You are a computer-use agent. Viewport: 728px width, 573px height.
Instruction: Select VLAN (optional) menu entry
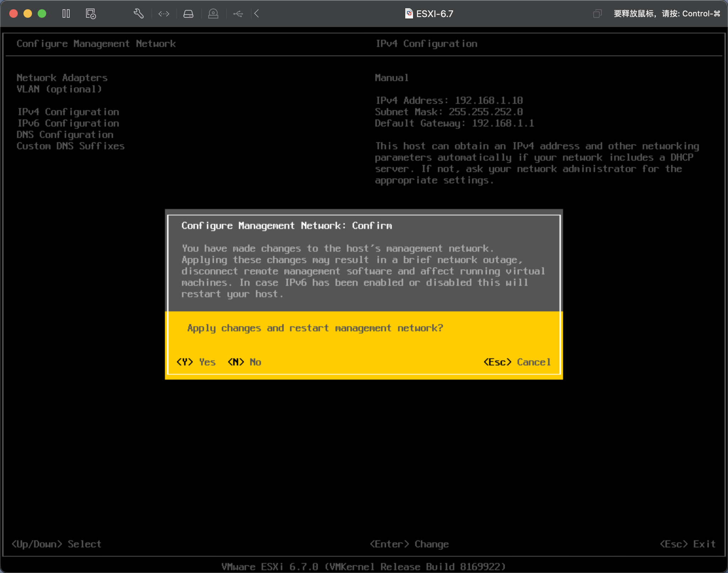pyautogui.click(x=59, y=89)
